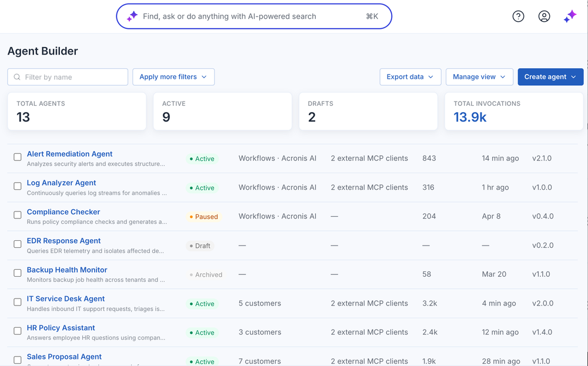This screenshot has width=588, height=366.
Task: Click the Paused status badge for Compliance Checker
Action: point(203,217)
